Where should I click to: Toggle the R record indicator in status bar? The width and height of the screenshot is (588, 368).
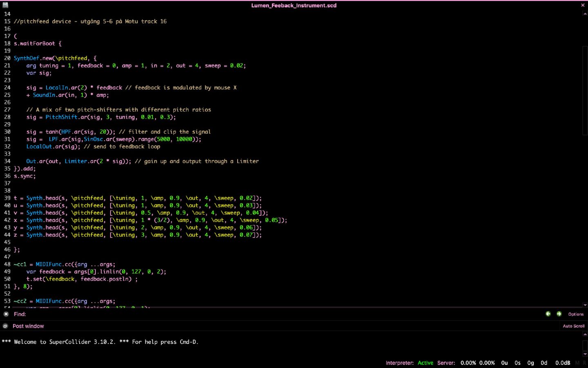[x=585, y=363]
